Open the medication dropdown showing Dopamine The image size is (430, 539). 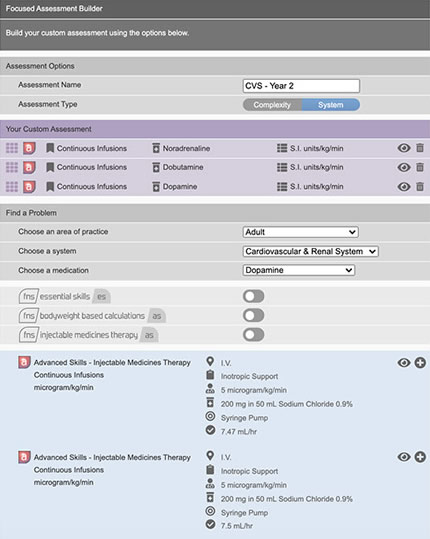click(x=299, y=270)
